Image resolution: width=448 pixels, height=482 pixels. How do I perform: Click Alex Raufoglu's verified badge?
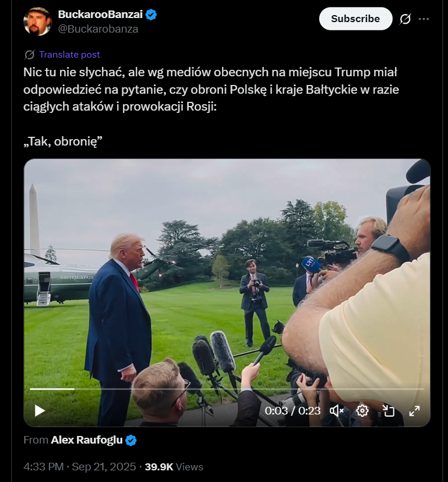pyautogui.click(x=131, y=440)
